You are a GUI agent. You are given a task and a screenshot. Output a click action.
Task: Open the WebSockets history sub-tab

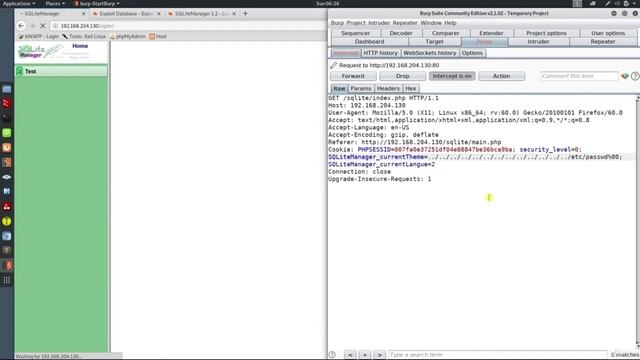[429, 53]
